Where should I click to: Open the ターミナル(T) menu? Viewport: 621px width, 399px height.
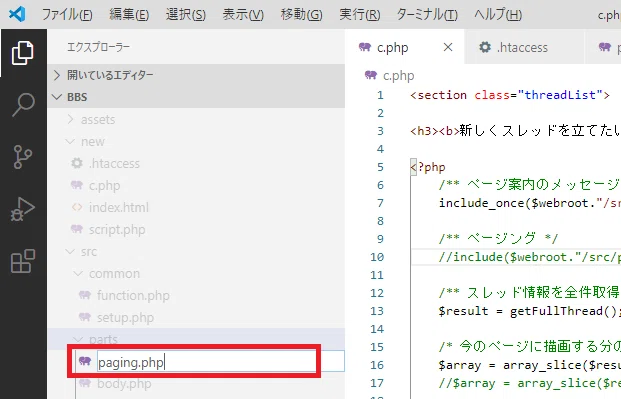427,15
